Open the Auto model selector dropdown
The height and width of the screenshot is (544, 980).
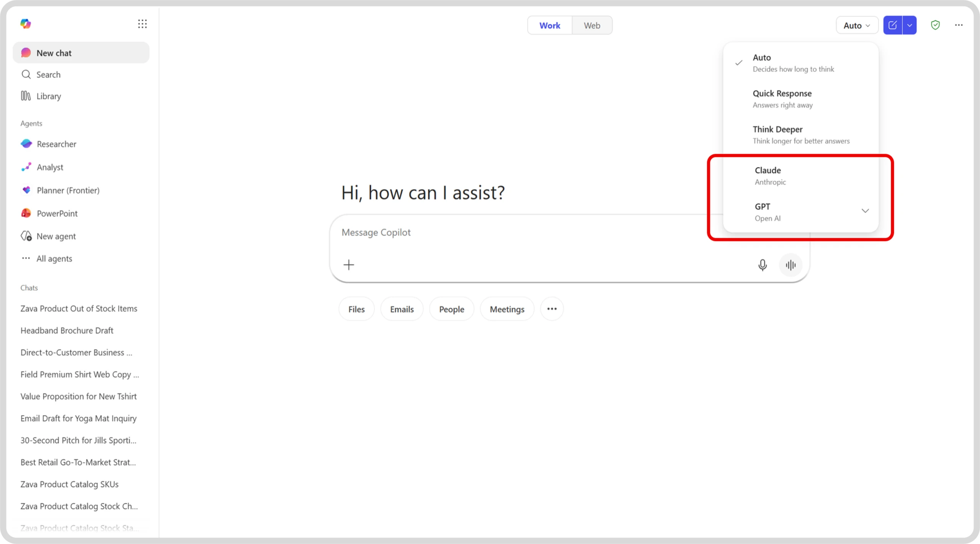[x=857, y=25]
